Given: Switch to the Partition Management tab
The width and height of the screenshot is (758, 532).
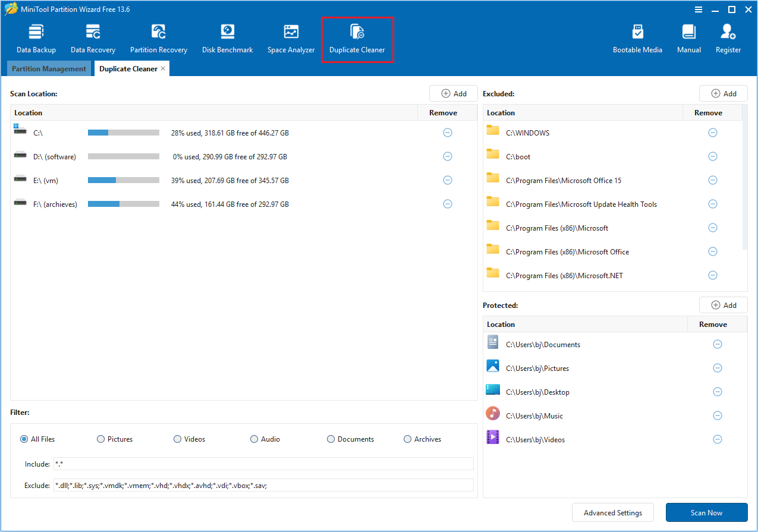Looking at the screenshot, I should pyautogui.click(x=49, y=68).
